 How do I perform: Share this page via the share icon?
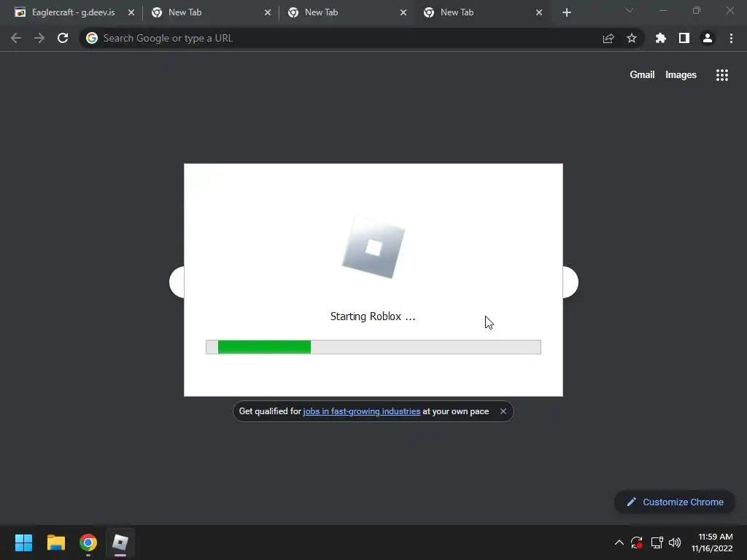pos(608,38)
